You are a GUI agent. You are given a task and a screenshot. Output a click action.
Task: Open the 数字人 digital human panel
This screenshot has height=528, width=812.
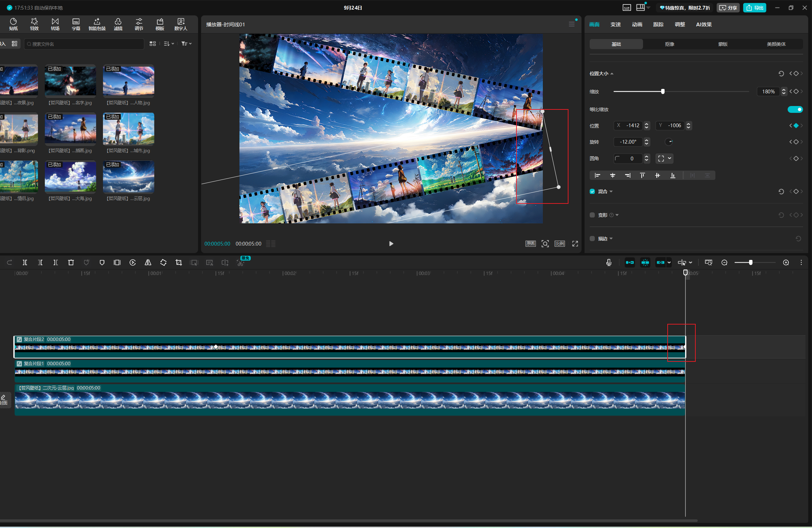[x=181, y=24]
